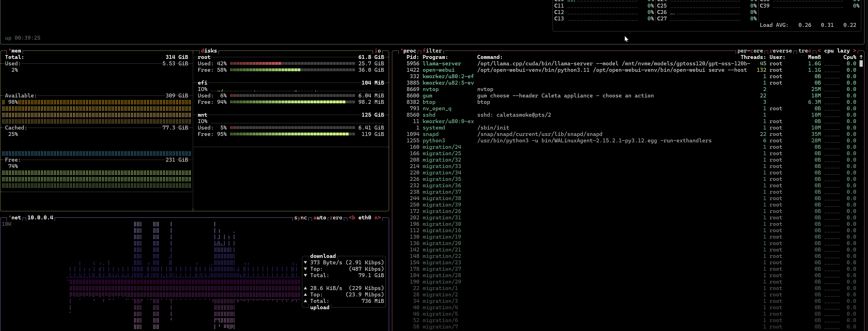Viewport: 868px width, 331px height.
Task: Click the C12 core usage row
Action: 604,12
